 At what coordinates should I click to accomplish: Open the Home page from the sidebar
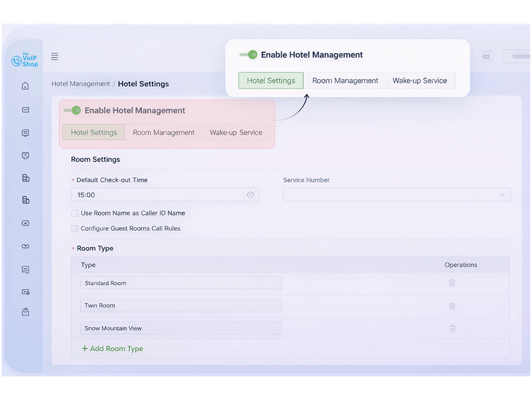point(25,85)
